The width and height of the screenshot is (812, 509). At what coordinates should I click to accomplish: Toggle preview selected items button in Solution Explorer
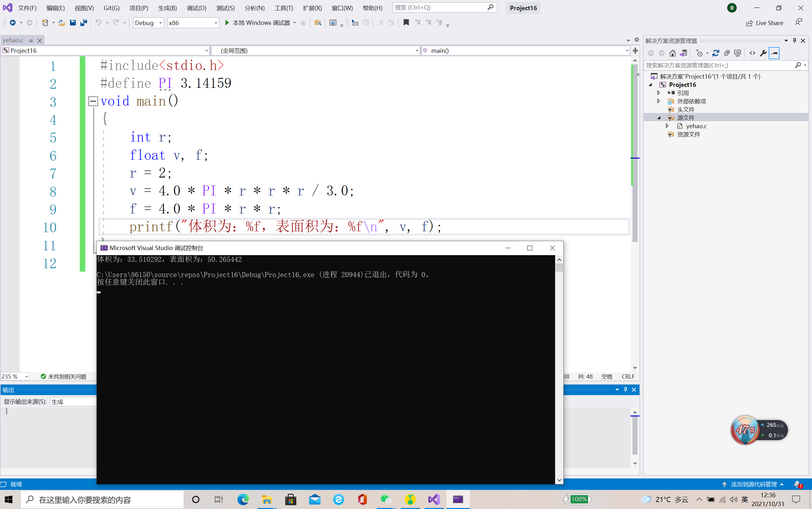point(774,53)
